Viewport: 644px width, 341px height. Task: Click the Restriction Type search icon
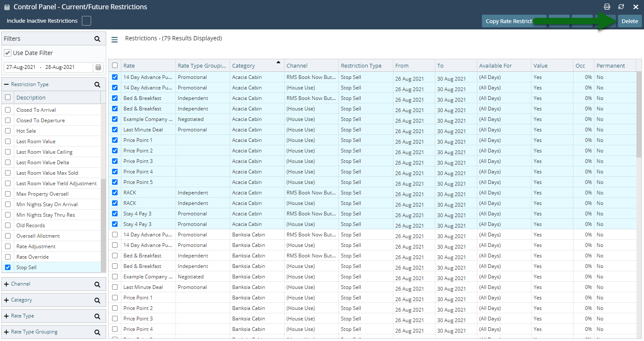97,84
